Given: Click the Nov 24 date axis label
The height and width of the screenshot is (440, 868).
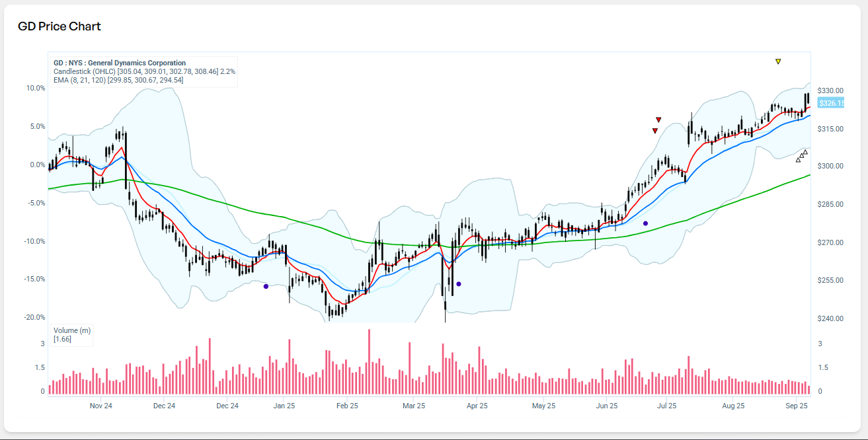Looking at the screenshot, I should tap(101, 406).
